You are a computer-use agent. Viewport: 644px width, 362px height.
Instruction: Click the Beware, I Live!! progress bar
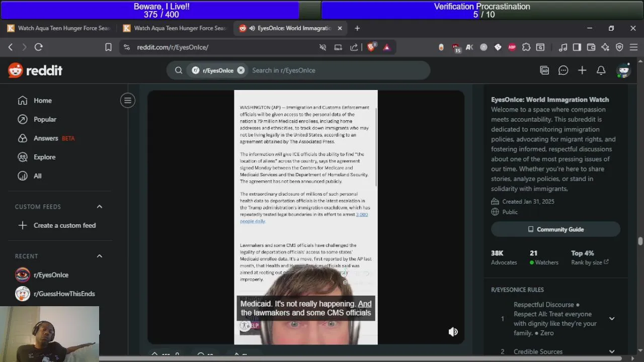point(161,10)
